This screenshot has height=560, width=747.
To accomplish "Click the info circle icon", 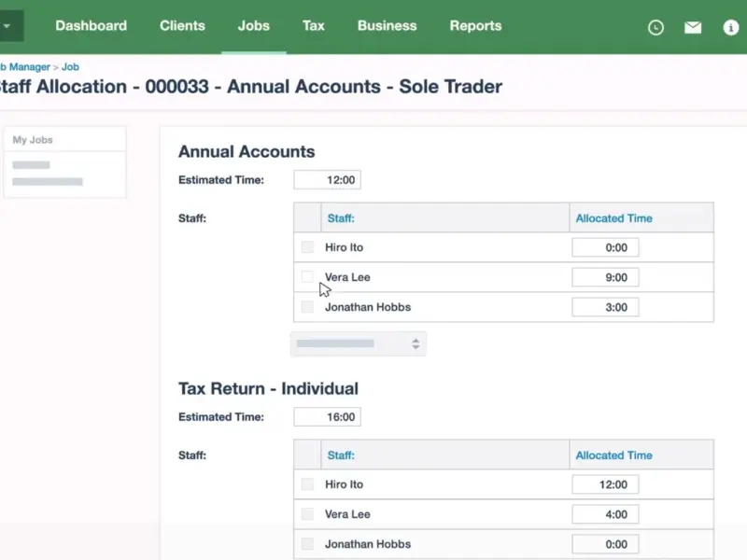I will coord(731,27).
